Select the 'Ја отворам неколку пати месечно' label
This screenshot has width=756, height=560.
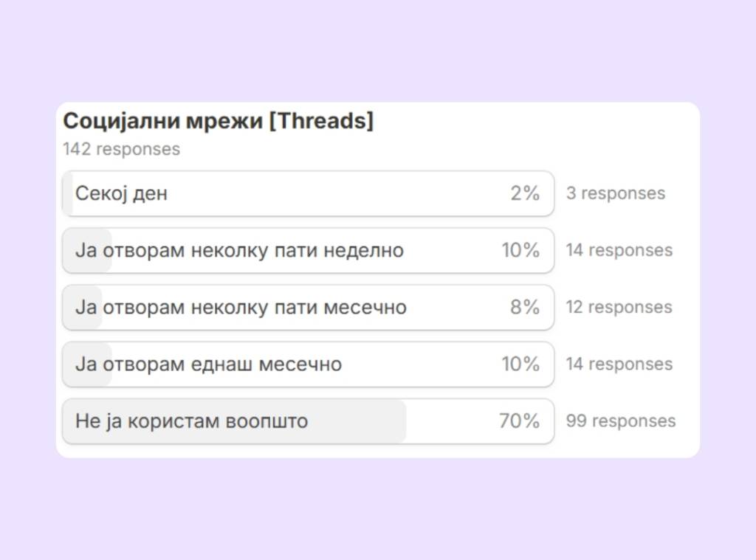[241, 307]
